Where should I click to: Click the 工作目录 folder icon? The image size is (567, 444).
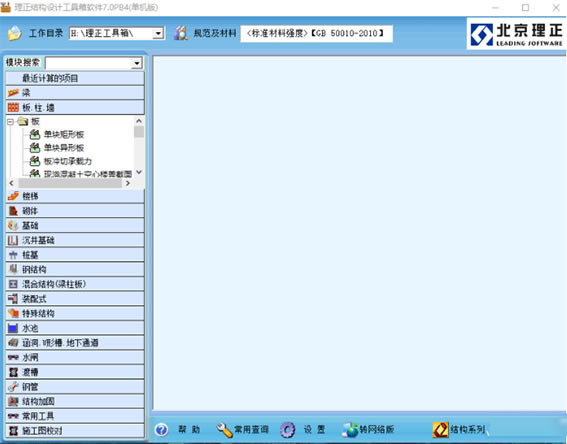15,33
